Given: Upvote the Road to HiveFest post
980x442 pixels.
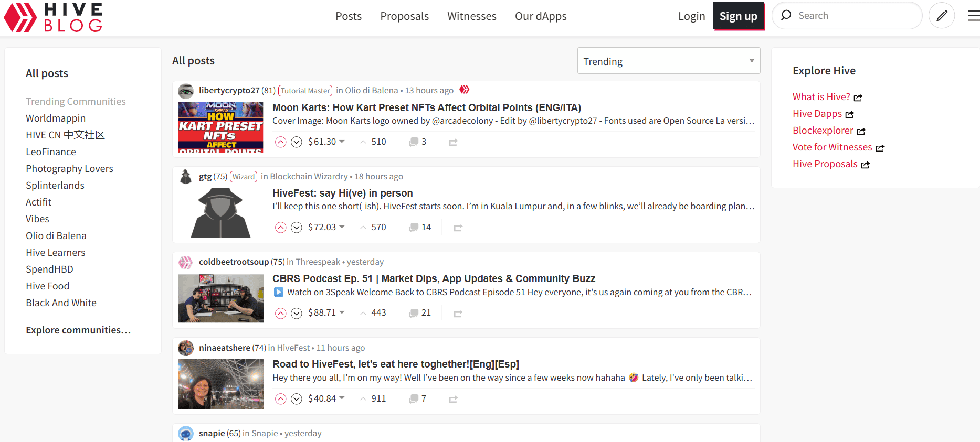Looking at the screenshot, I should pyautogui.click(x=281, y=399).
